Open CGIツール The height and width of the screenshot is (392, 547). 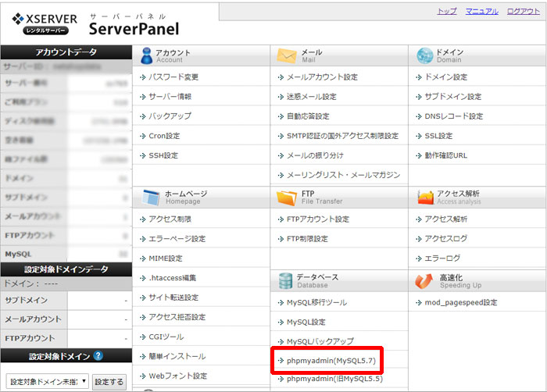[166, 337]
